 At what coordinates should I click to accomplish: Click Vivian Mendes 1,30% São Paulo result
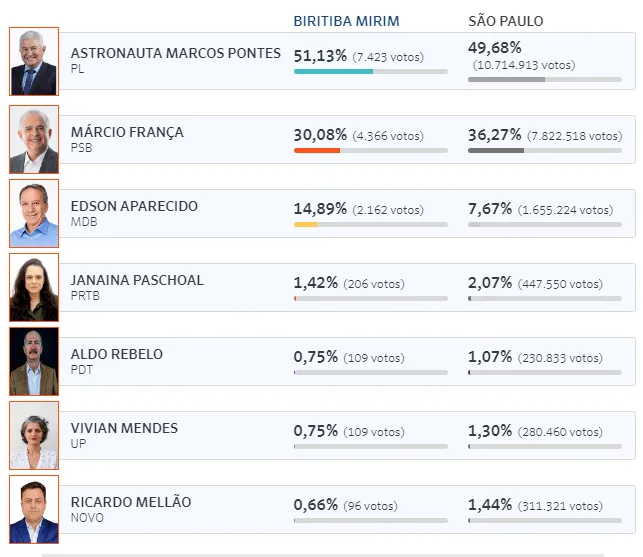pyautogui.click(x=490, y=431)
